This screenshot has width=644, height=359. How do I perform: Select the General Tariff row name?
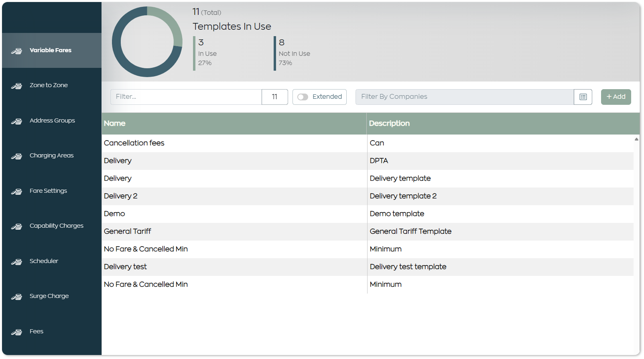pos(128,231)
